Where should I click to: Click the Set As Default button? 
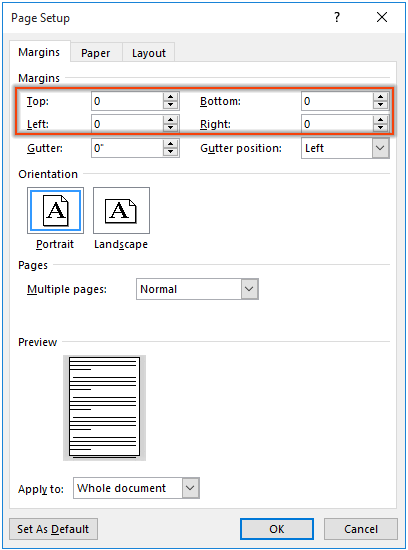pyautogui.click(x=53, y=529)
